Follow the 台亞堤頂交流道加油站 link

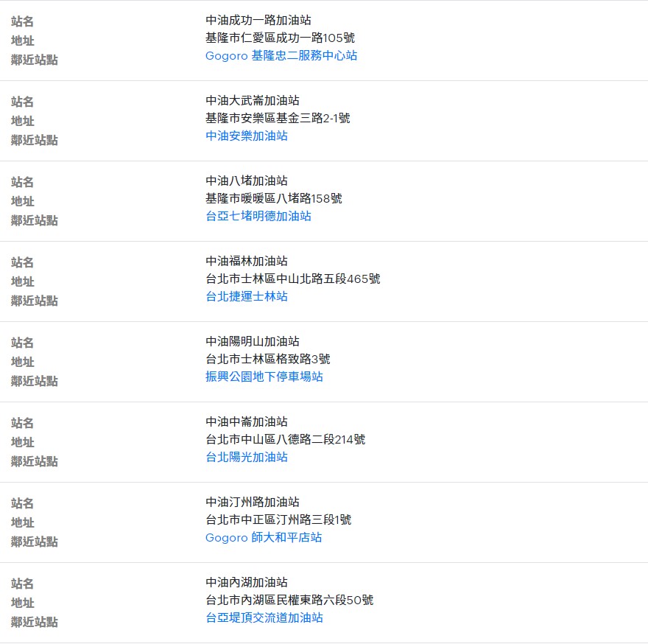click(x=264, y=618)
